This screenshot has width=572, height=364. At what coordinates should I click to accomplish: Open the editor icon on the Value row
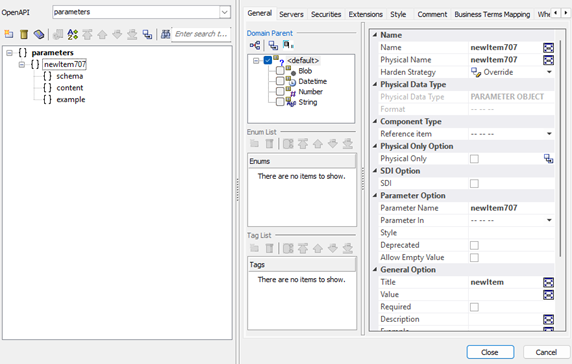coord(548,295)
